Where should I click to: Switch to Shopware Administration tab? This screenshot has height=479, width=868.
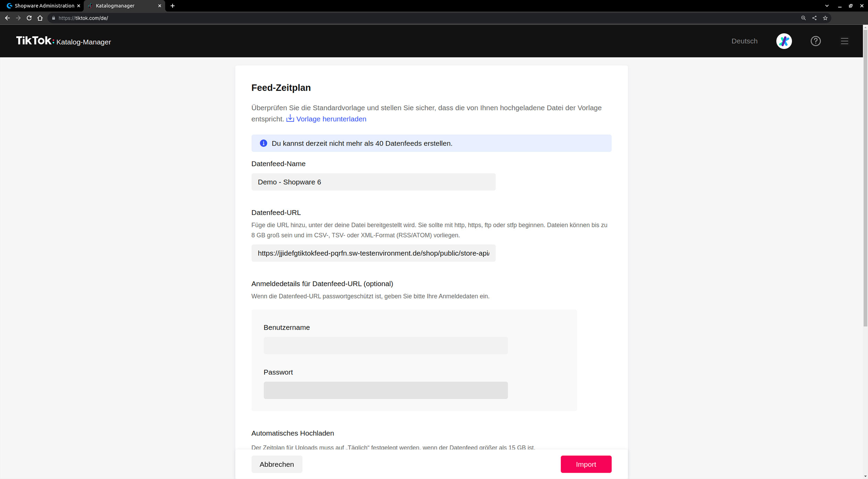point(44,6)
